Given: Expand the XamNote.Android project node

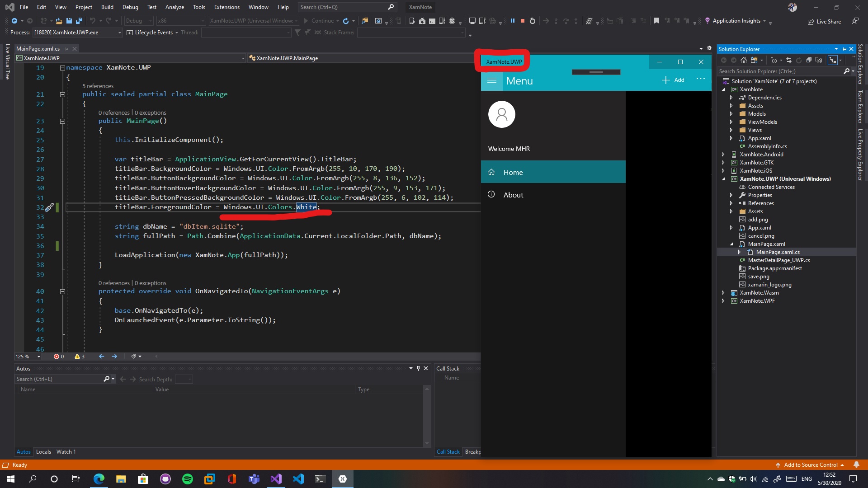Looking at the screenshot, I should 723,154.
